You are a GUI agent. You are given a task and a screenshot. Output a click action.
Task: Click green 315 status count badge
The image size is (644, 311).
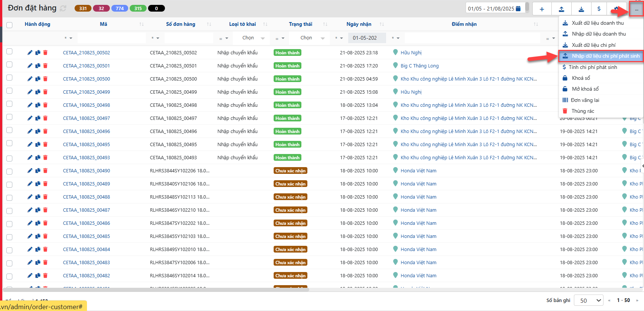[x=138, y=8]
